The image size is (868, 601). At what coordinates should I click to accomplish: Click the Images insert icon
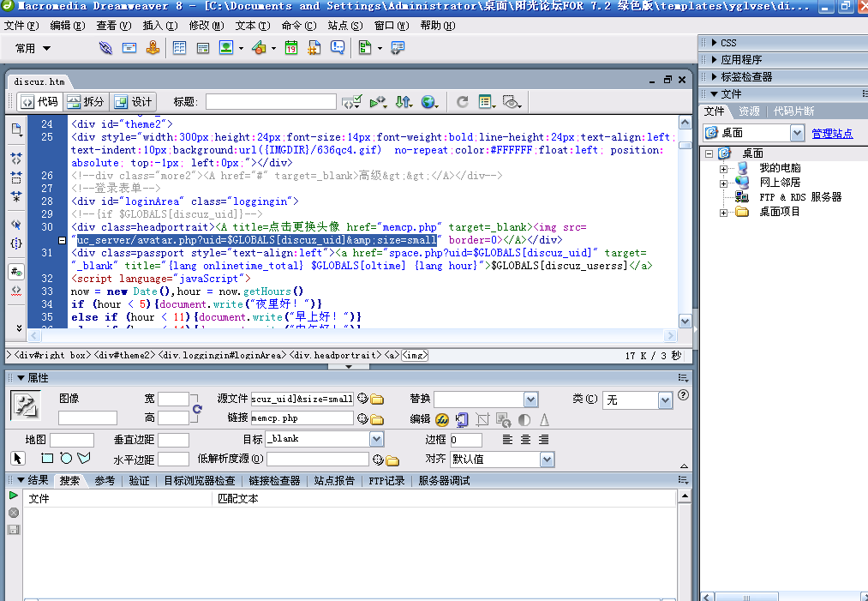(226, 48)
